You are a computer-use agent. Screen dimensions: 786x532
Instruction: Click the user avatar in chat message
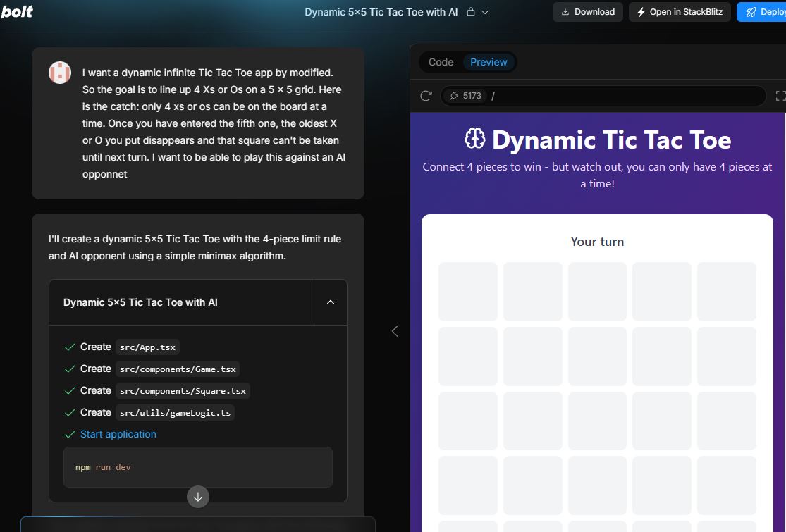[x=60, y=73]
